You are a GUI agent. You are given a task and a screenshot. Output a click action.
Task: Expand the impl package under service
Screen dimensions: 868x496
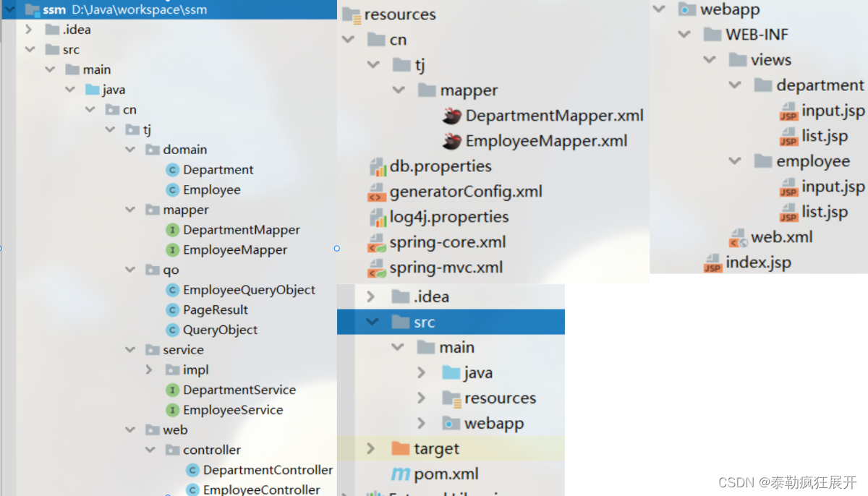tap(150, 369)
